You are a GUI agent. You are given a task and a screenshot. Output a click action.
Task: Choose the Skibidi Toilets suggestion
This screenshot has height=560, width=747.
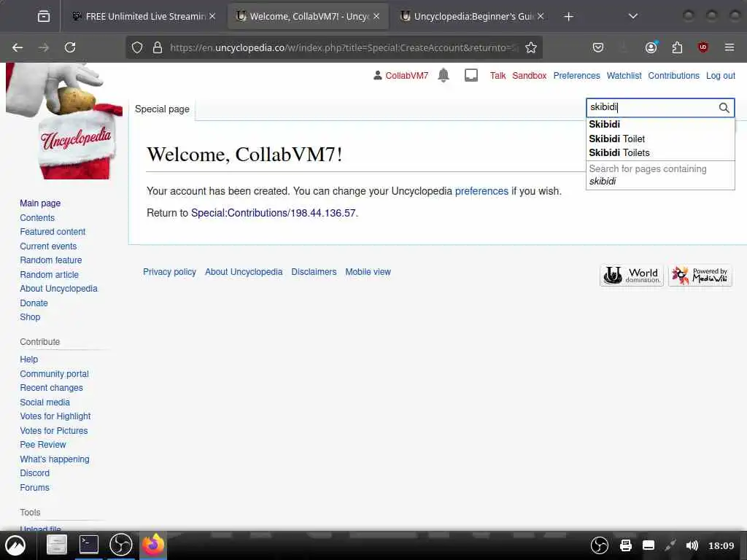(x=660, y=153)
